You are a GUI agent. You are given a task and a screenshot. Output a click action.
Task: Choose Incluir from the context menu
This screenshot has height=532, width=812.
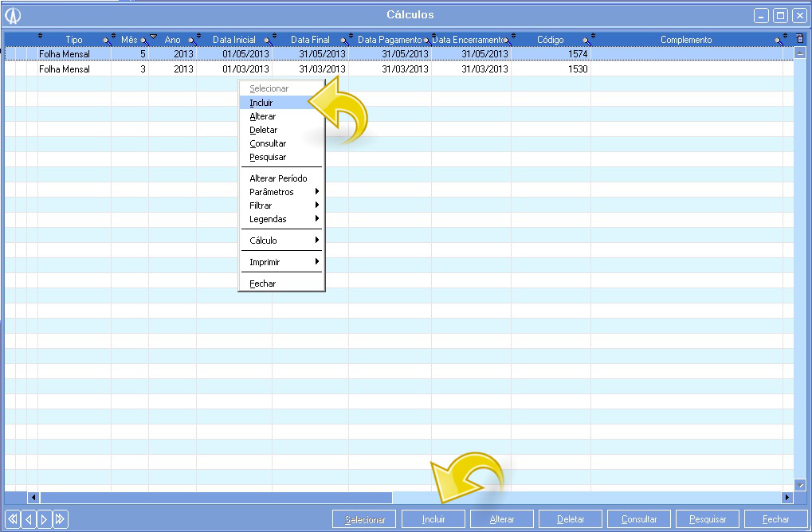coord(281,103)
